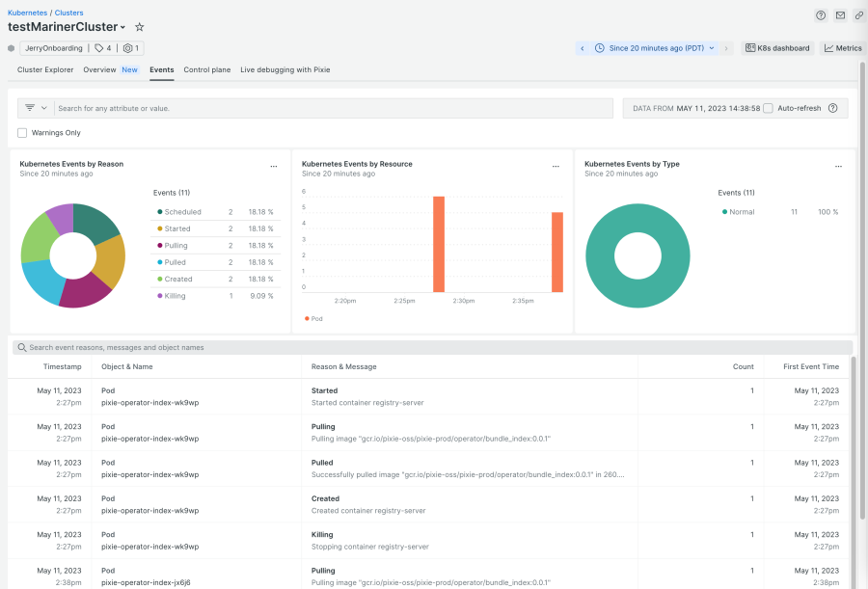Image resolution: width=868 pixels, height=589 pixels.
Task: Open the K8s dashboard button
Action: [x=777, y=48]
